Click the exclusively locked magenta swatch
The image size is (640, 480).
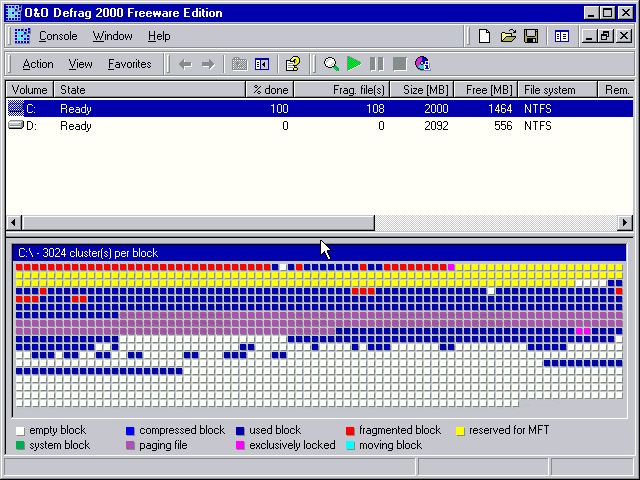(x=240, y=445)
